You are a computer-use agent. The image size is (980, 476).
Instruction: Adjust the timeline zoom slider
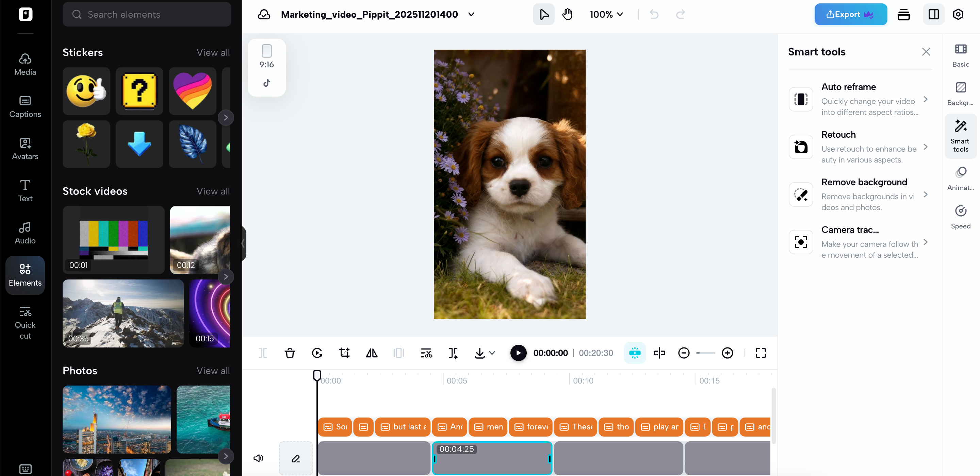click(x=706, y=353)
